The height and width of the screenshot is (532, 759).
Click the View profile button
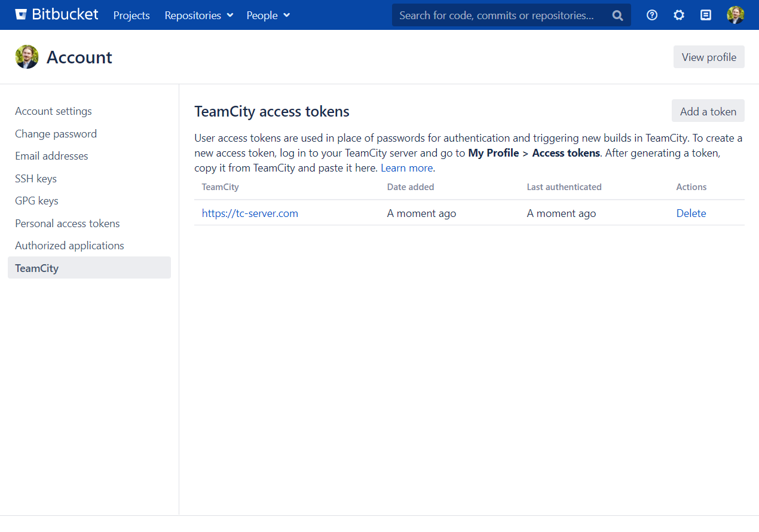pyautogui.click(x=709, y=57)
